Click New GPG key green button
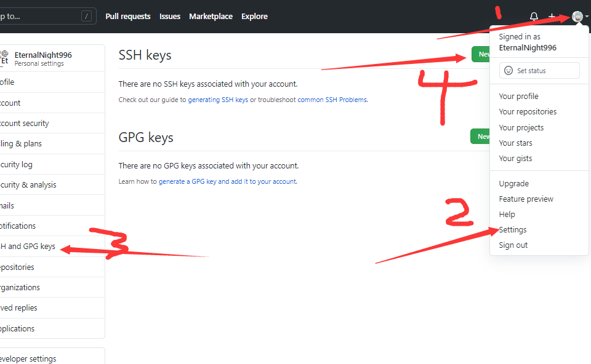591x364 pixels. pyautogui.click(x=480, y=136)
